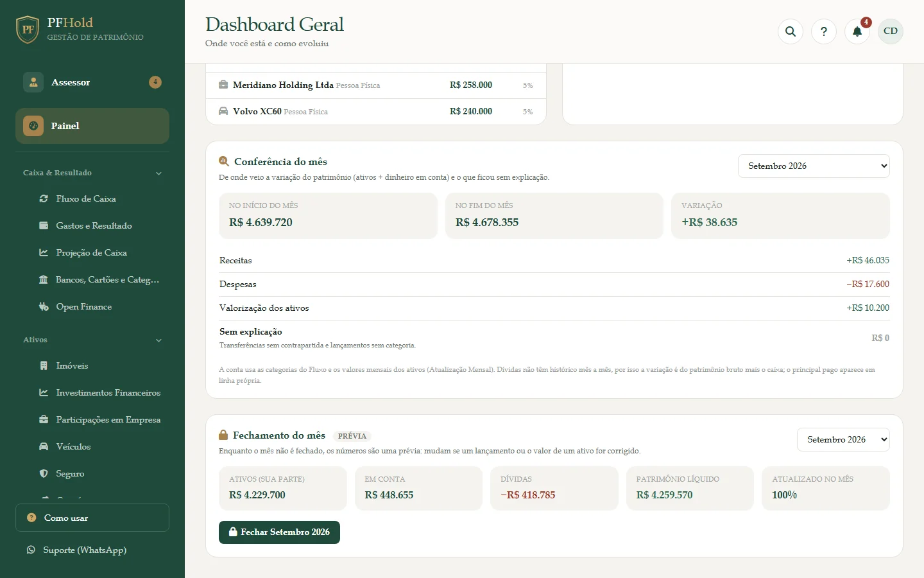This screenshot has width=924, height=578.
Task: Click the Sem explicação row label
Action: (x=251, y=331)
